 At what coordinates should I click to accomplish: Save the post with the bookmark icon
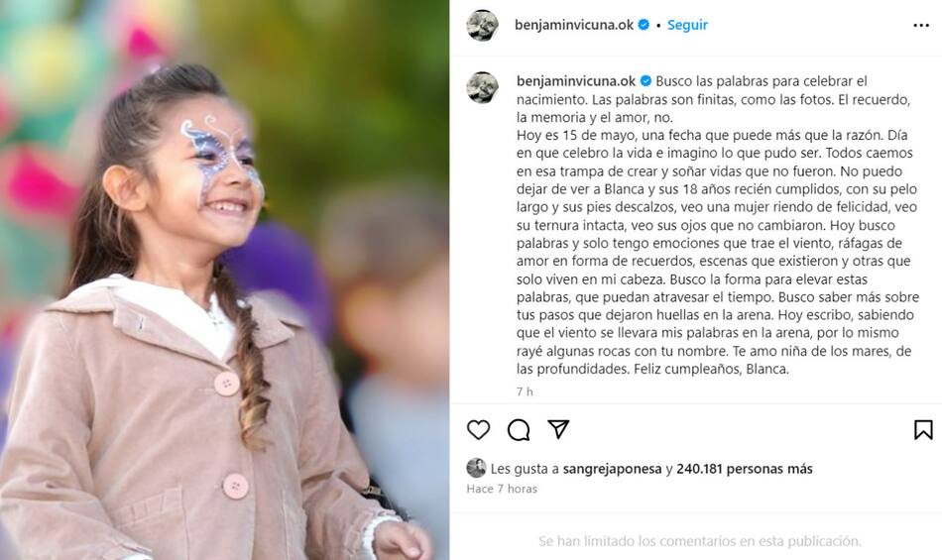click(923, 430)
